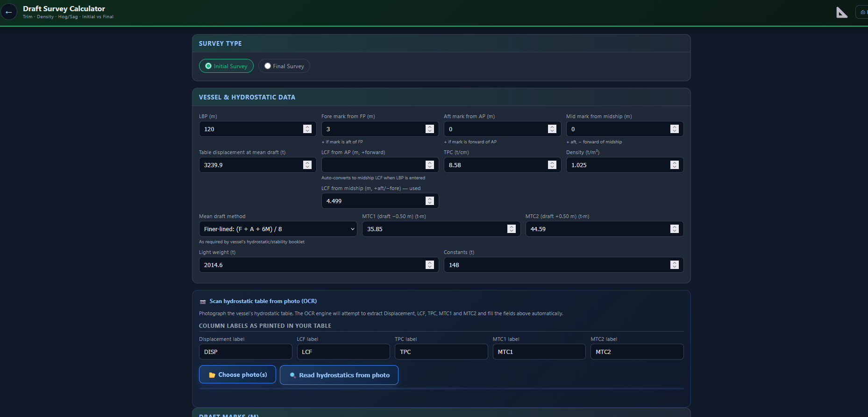868x417 pixels.
Task: Use the Constants value stepper
Action: (x=674, y=265)
